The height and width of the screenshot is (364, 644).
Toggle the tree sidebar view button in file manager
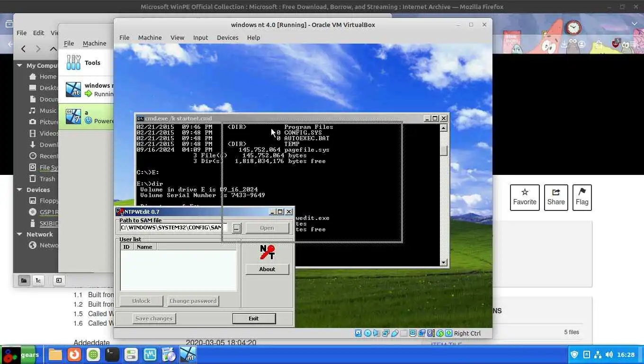38,280
